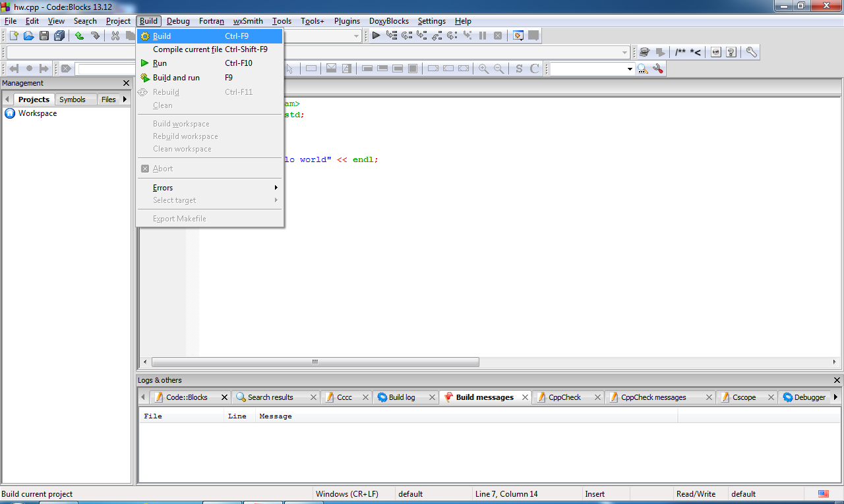The width and height of the screenshot is (844, 504).
Task: Click the Save all files icon
Action: [59, 36]
